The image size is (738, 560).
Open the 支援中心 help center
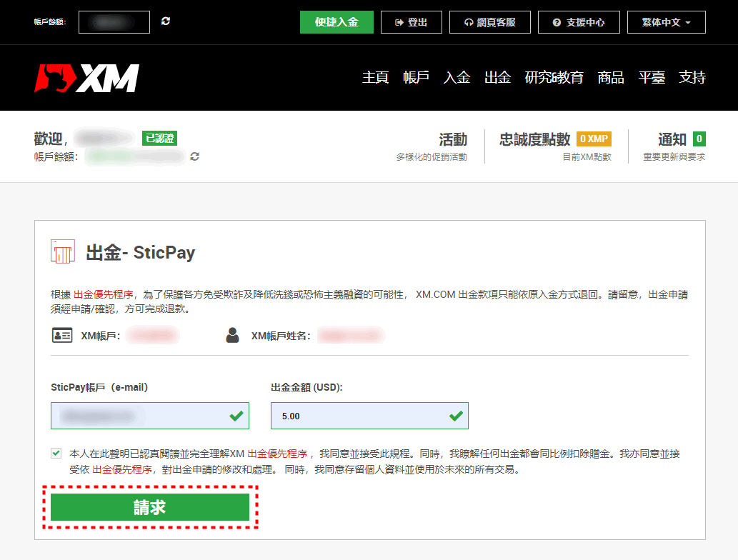[x=579, y=22]
